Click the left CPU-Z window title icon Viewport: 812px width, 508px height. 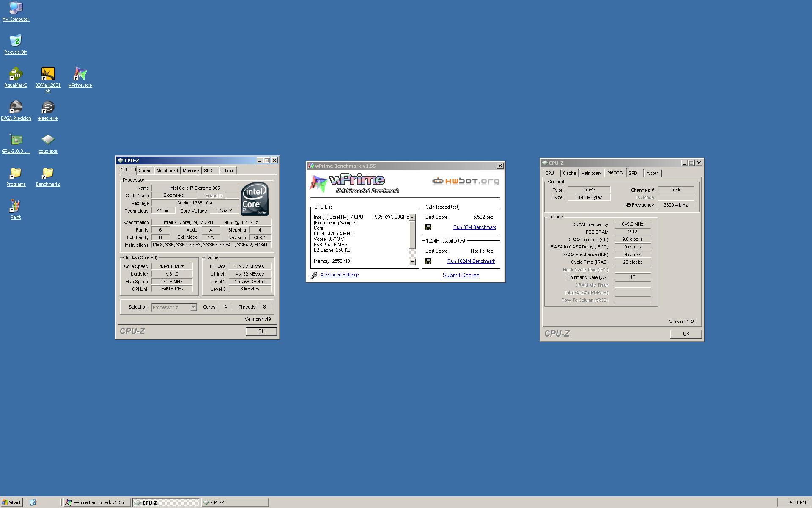point(120,160)
